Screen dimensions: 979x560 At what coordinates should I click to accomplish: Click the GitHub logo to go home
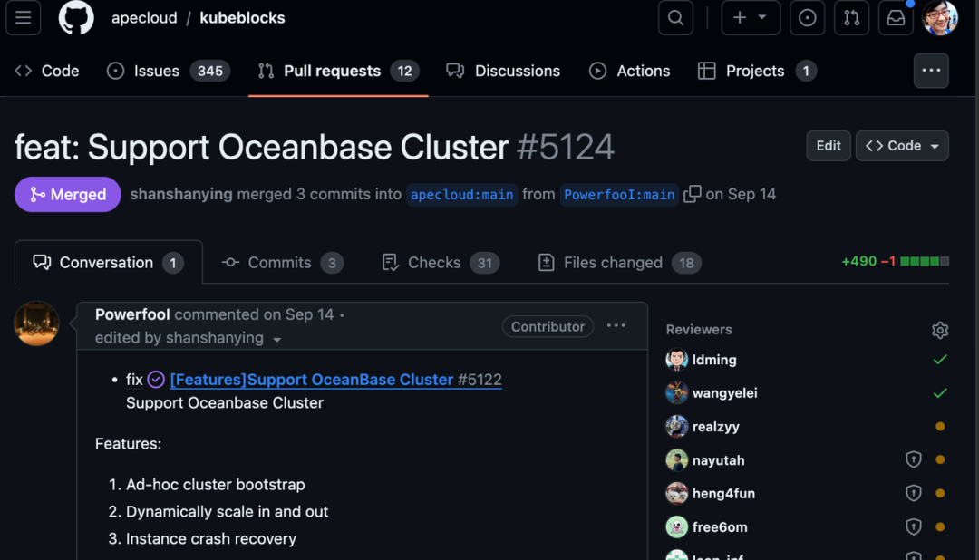click(75, 17)
